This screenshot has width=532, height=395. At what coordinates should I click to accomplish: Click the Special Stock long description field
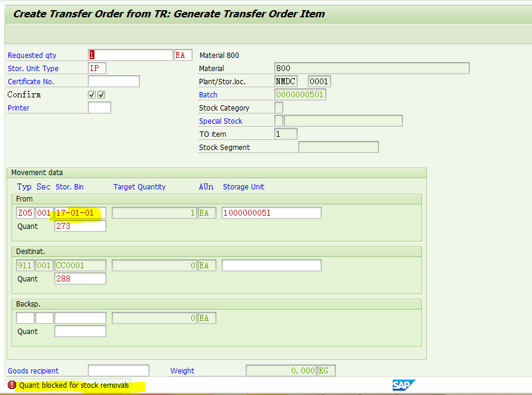point(343,121)
